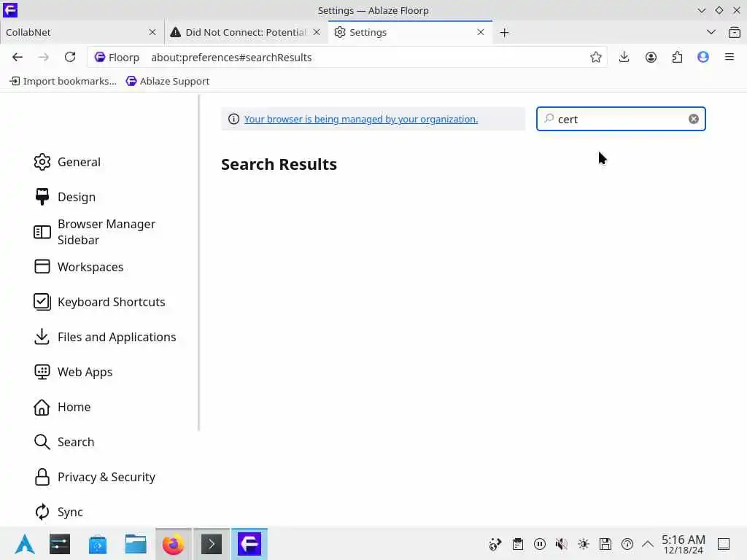Switch to Firefox in the taskbar
The width and height of the screenshot is (747, 560).
174,544
